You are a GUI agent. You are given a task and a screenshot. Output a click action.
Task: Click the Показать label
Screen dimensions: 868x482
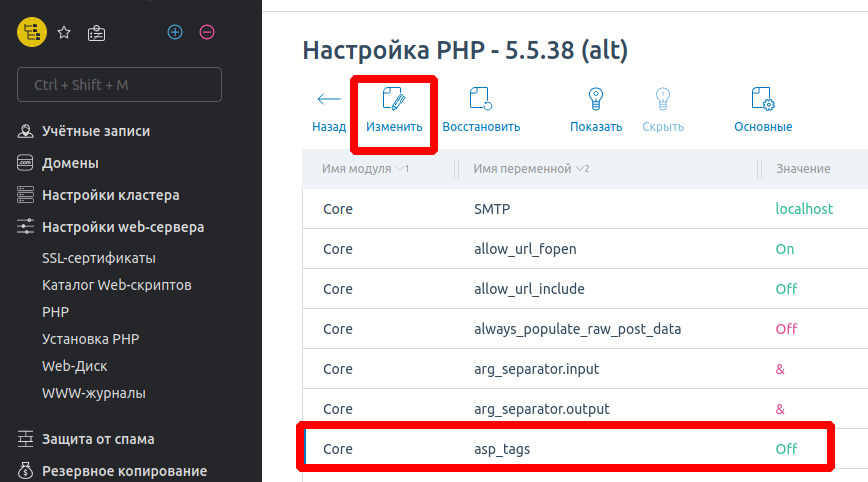(x=596, y=127)
